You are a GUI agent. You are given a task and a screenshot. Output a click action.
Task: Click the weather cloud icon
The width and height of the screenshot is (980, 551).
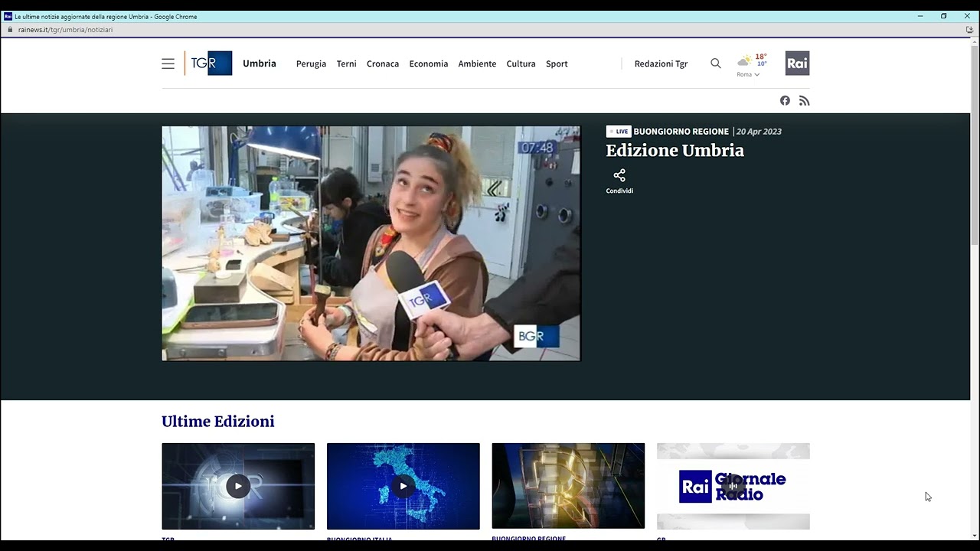744,61
